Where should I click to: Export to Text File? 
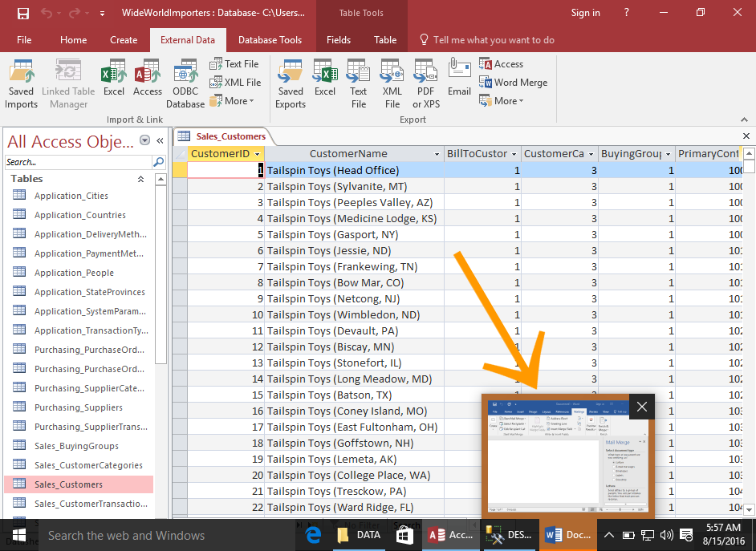coord(358,84)
